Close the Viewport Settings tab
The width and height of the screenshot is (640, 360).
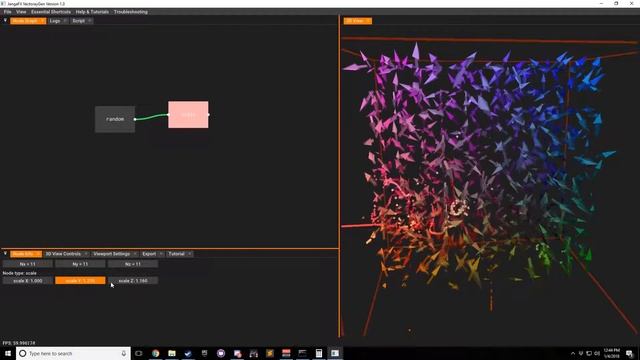click(x=135, y=254)
